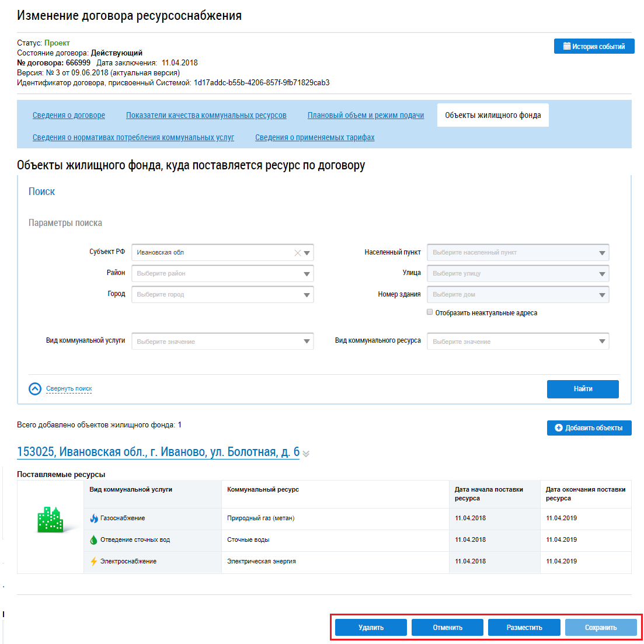
Task: Open the Улица dropdown
Action: coord(602,274)
